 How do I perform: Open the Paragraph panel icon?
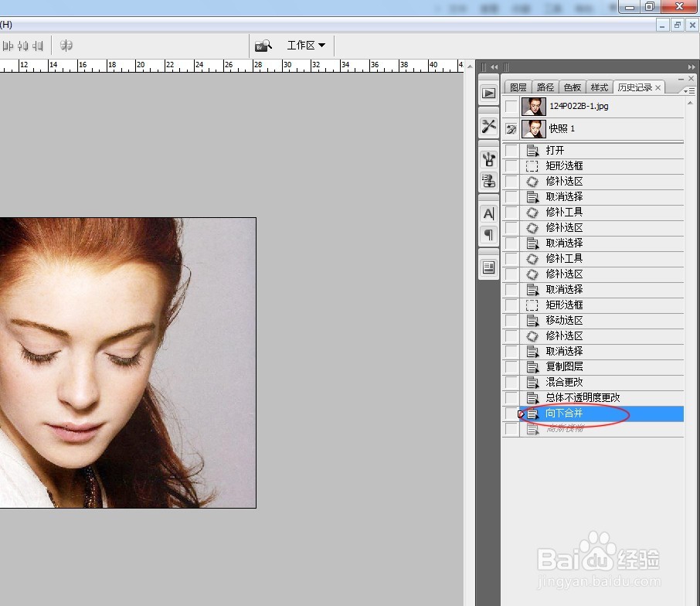pyautogui.click(x=488, y=234)
